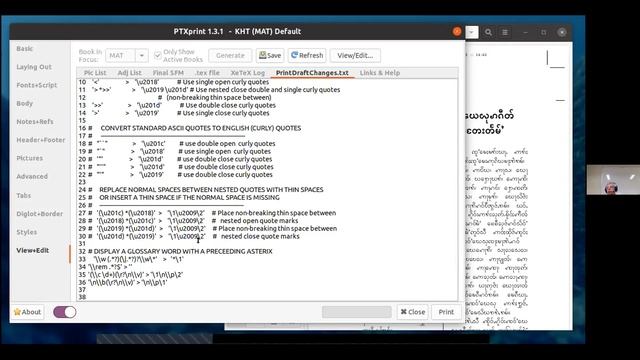Click line 24 REPLACE NORMAL SPACES heading
This screenshot has height=360, width=640.
pos(211,190)
